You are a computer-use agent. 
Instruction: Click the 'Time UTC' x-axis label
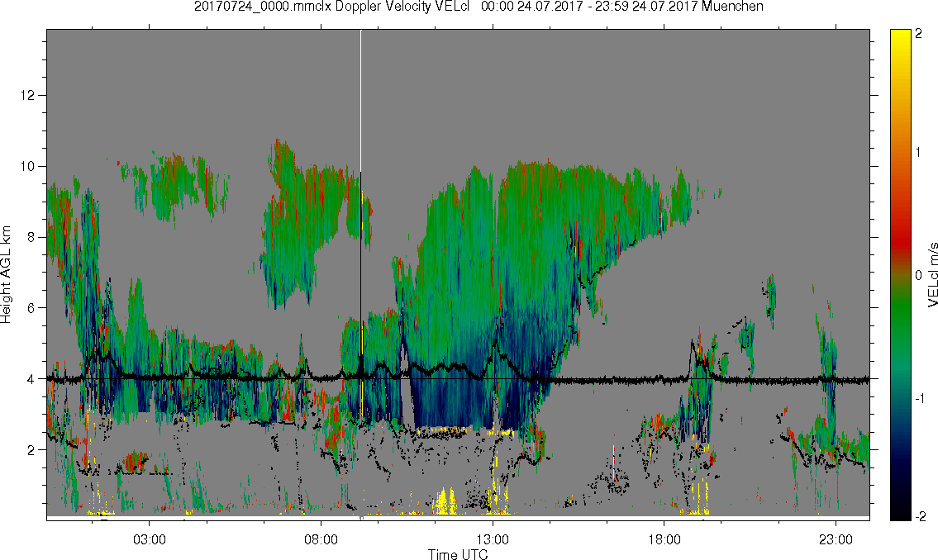coord(458,554)
